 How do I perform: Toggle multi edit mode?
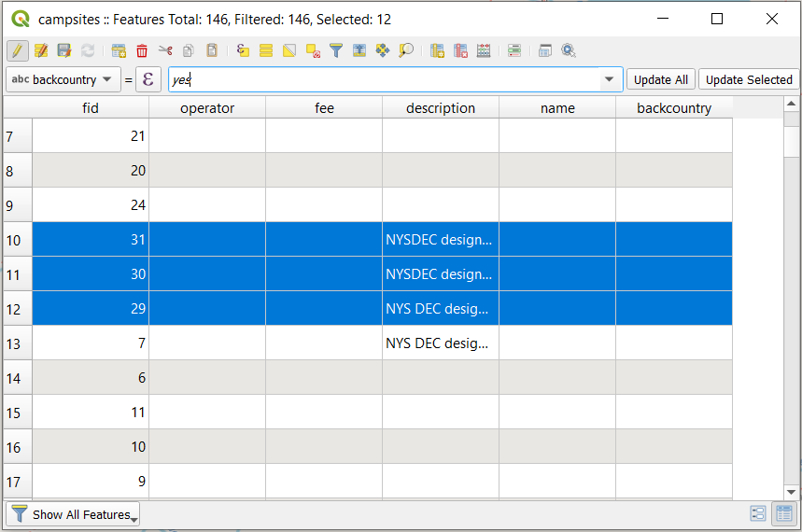pos(41,50)
